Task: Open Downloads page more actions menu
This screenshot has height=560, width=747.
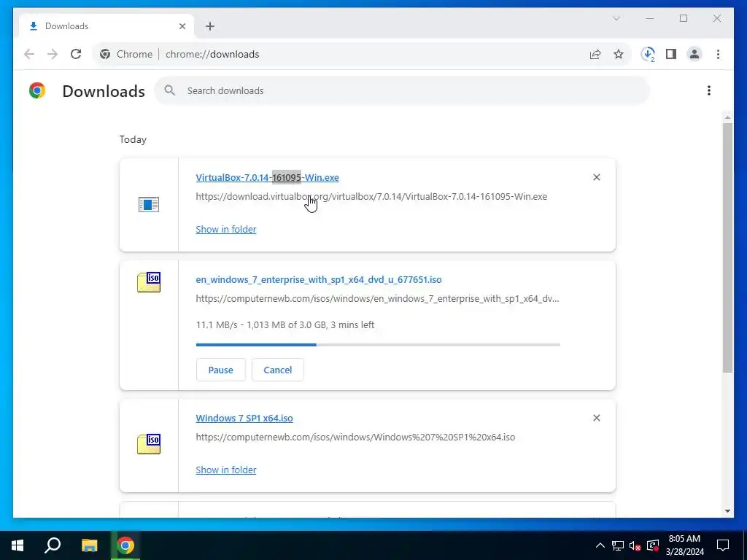Action: tap(709, 90)
